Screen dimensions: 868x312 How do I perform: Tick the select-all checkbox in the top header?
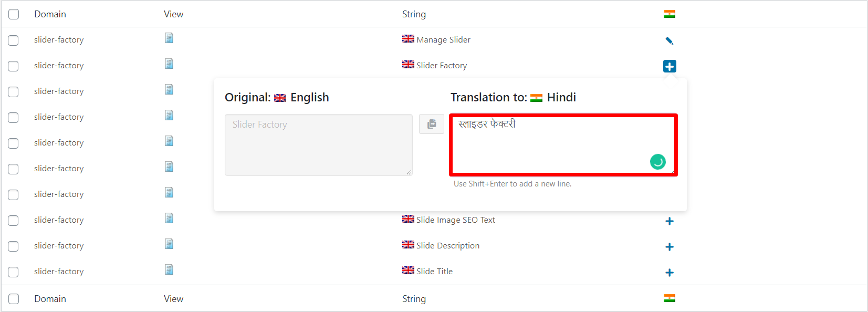tap(14, 14)
